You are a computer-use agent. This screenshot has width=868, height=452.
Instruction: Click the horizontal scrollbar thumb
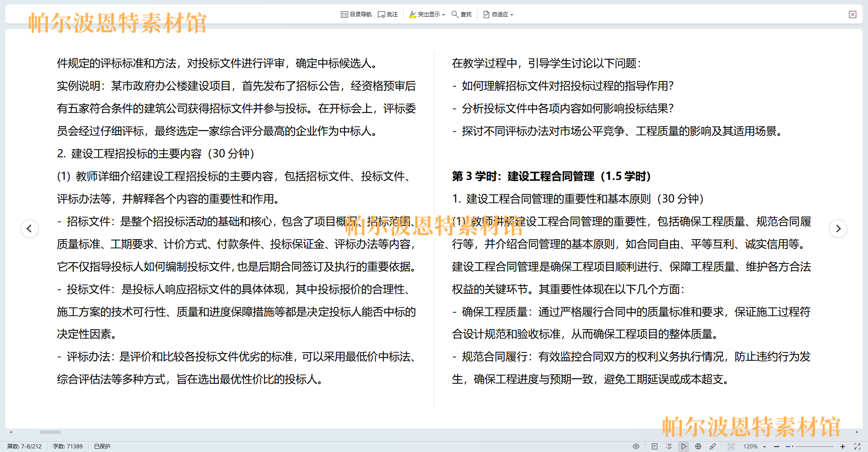coord(50,432)
